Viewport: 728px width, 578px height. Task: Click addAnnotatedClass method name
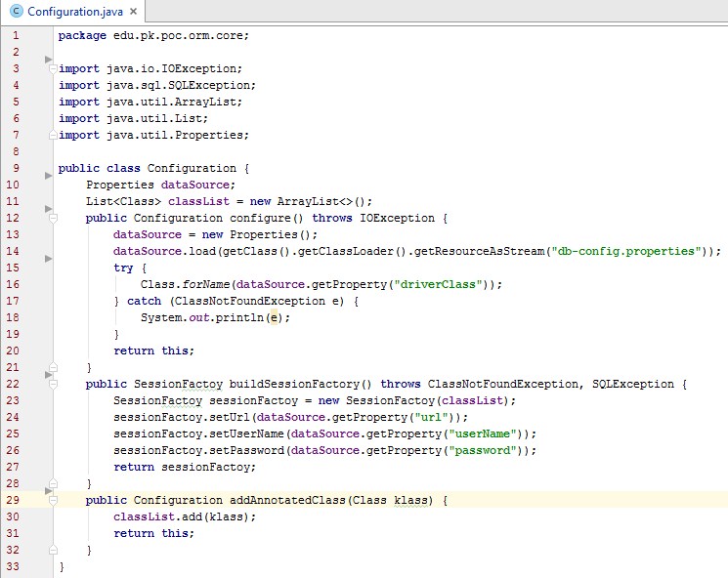[x=287, y=501]
